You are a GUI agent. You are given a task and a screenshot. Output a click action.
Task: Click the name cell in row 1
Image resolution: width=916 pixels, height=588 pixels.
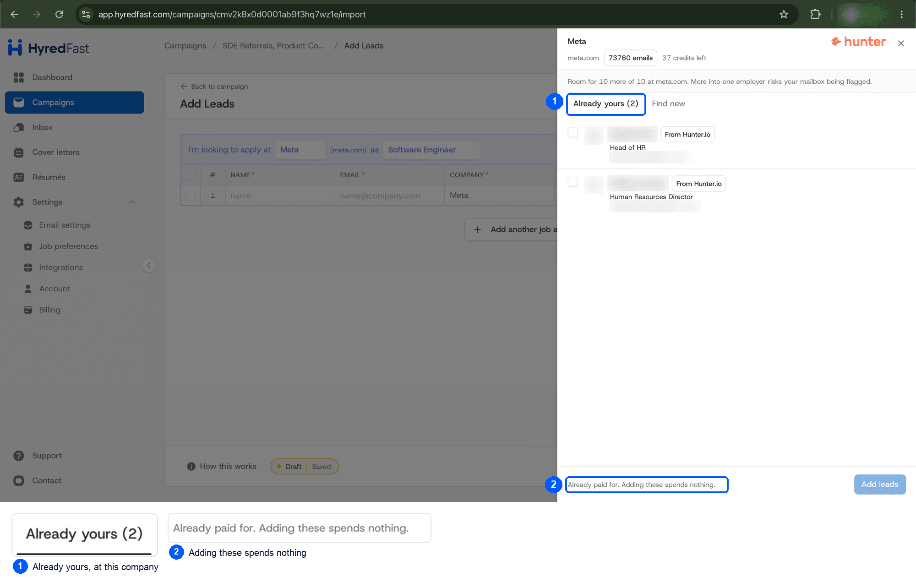[x=280, y=196]
